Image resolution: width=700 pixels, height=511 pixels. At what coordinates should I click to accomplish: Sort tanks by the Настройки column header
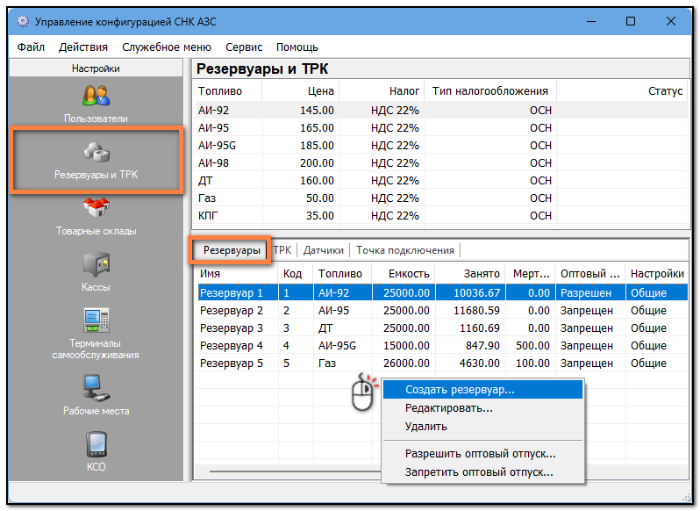[657, 274]
